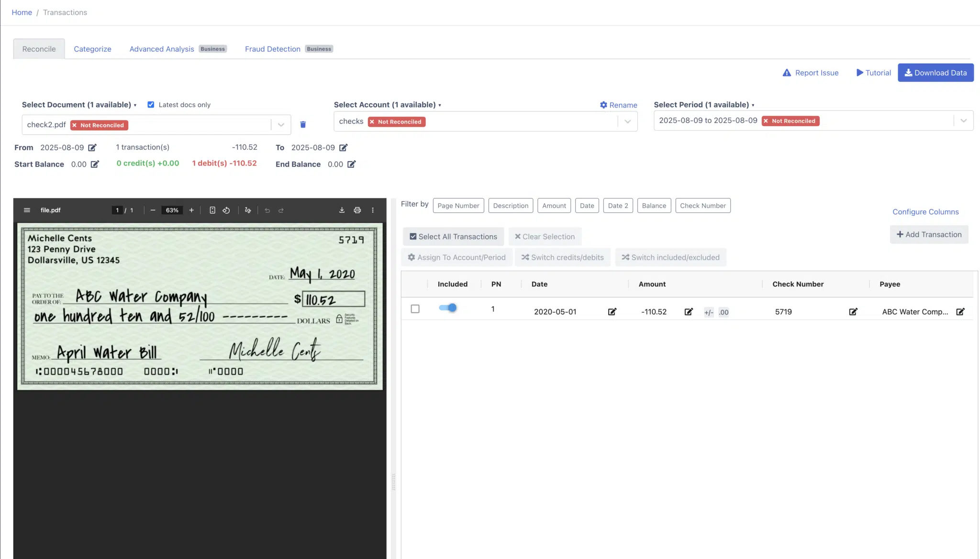Switch to the Reconcile tab
980x559 pixels.
(39, 49)
